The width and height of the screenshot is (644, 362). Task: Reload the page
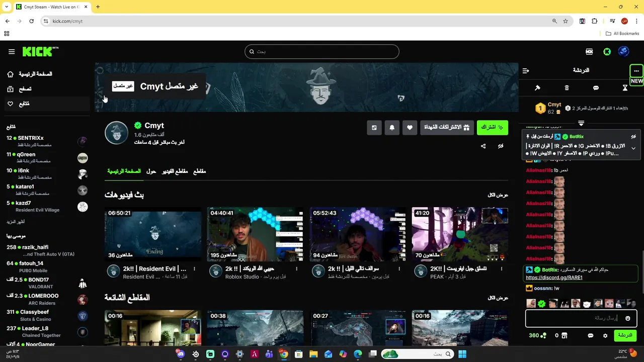(x=31, y=21)
